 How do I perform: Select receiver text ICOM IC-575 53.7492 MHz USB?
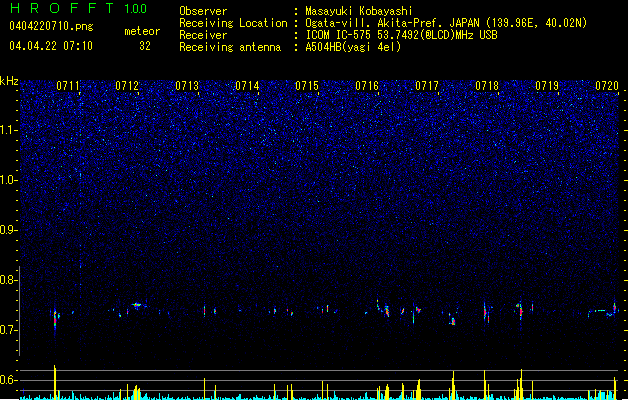coord(401,35)
